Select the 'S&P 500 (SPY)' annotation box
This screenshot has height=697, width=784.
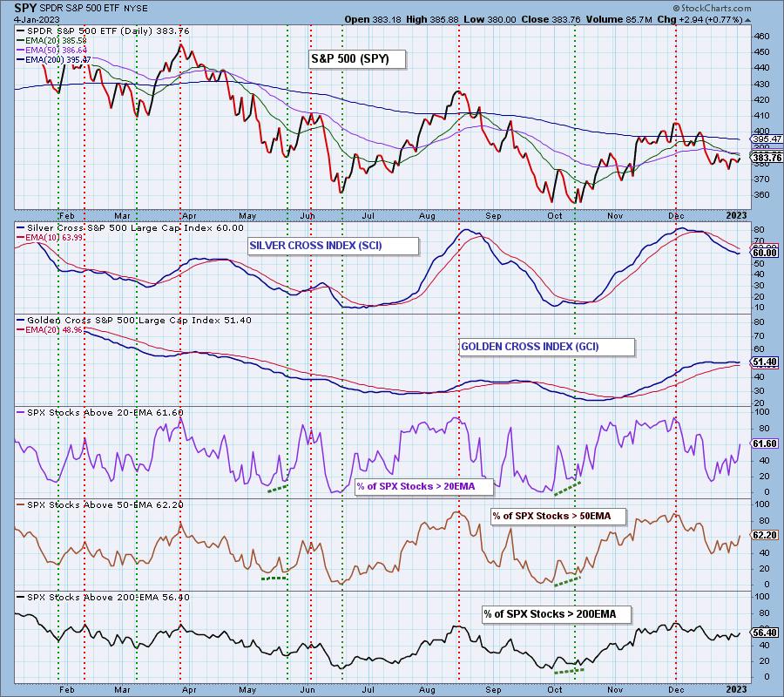pyautogui.click(x=355, y=59)
